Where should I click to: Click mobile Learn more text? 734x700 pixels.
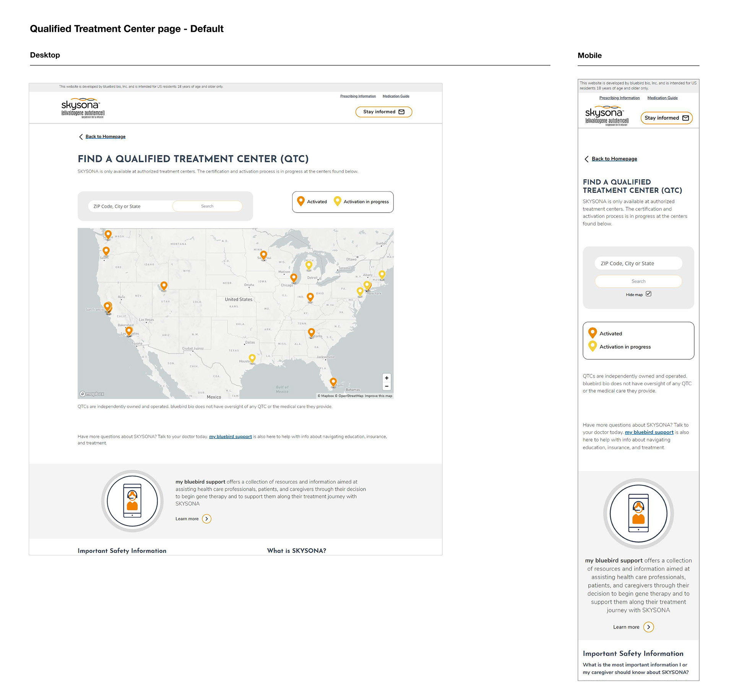pyautogui.click(x=626, y=627)
